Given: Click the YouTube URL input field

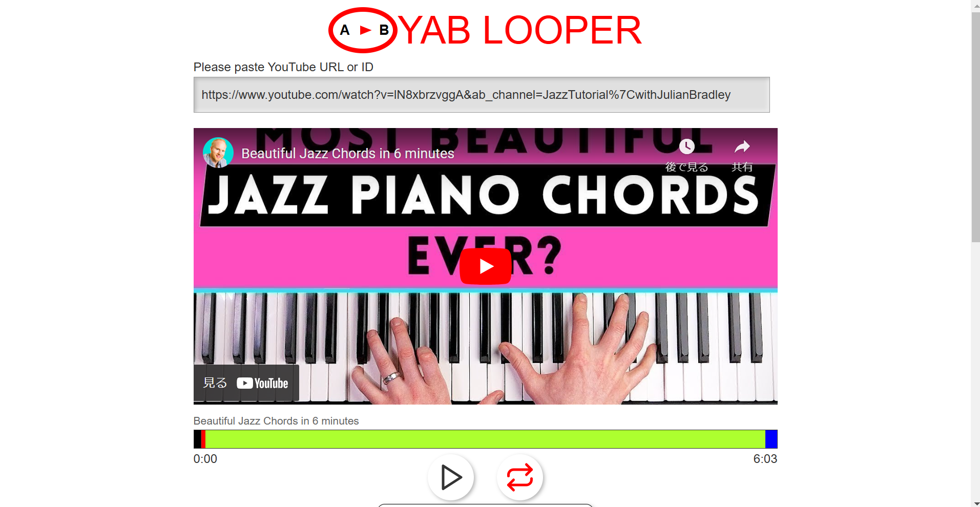Looking at the screenshot, I should point(482,95).
